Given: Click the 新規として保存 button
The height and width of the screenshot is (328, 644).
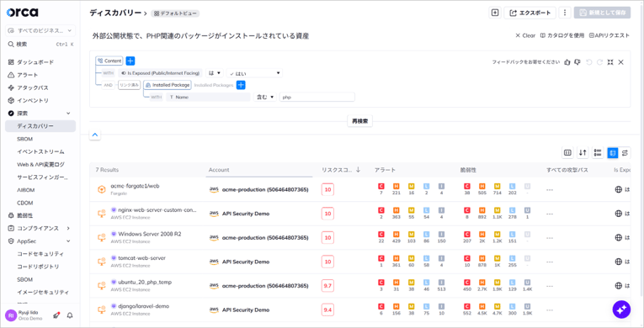Looking at the screenshot, I should click(x=602, y=13).
